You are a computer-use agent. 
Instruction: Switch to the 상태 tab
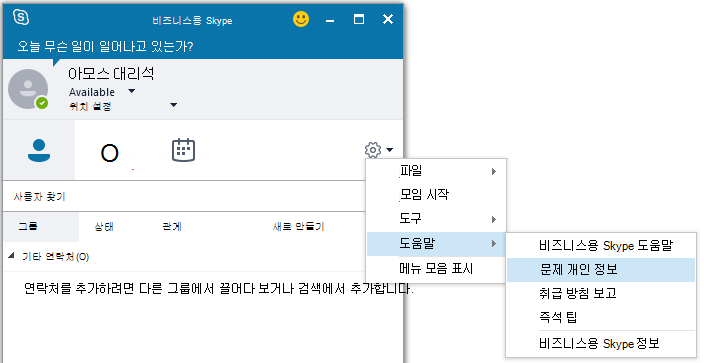coord(104,226)
